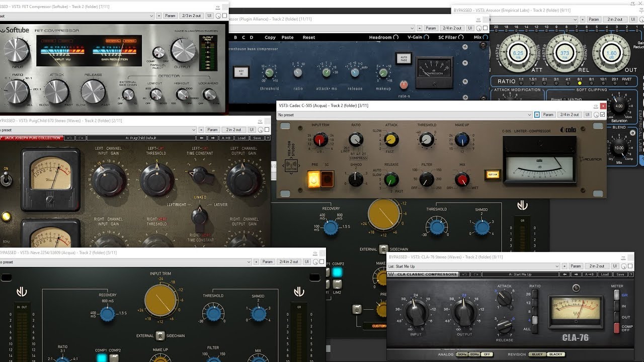
Task: Open Param menu in FET Compressor window
Action: click(171, 16)
